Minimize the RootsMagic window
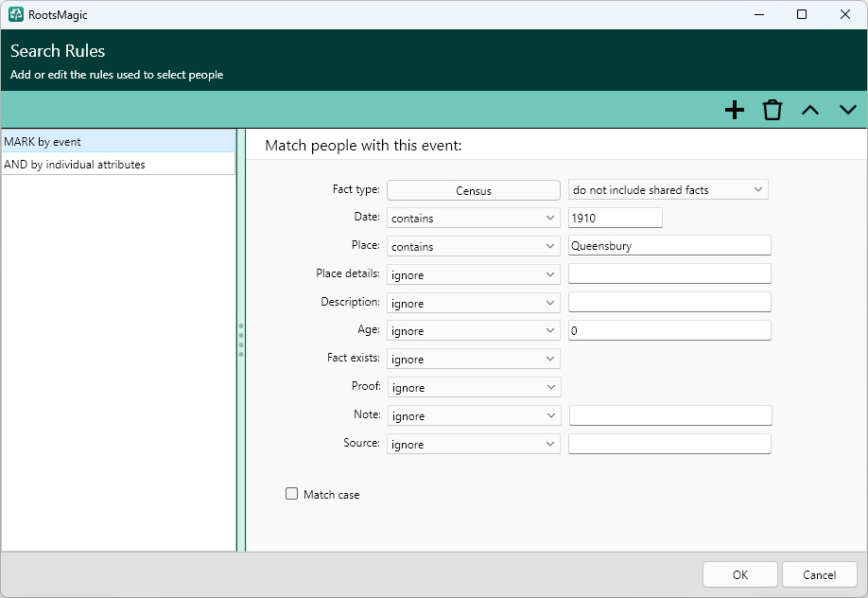 click(759, 14)
